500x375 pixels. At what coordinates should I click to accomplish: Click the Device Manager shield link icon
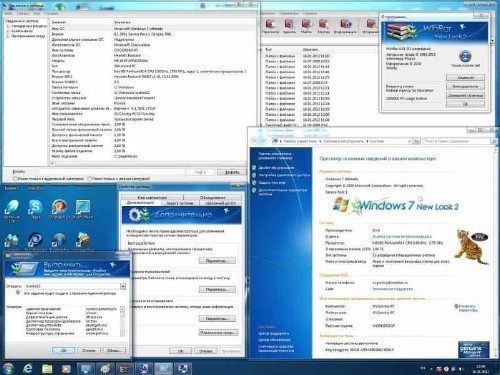[254, 168]
